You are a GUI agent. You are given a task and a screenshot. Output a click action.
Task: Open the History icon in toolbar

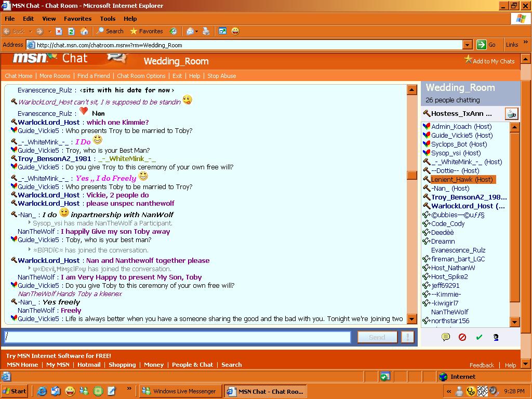tap(174, 31)
